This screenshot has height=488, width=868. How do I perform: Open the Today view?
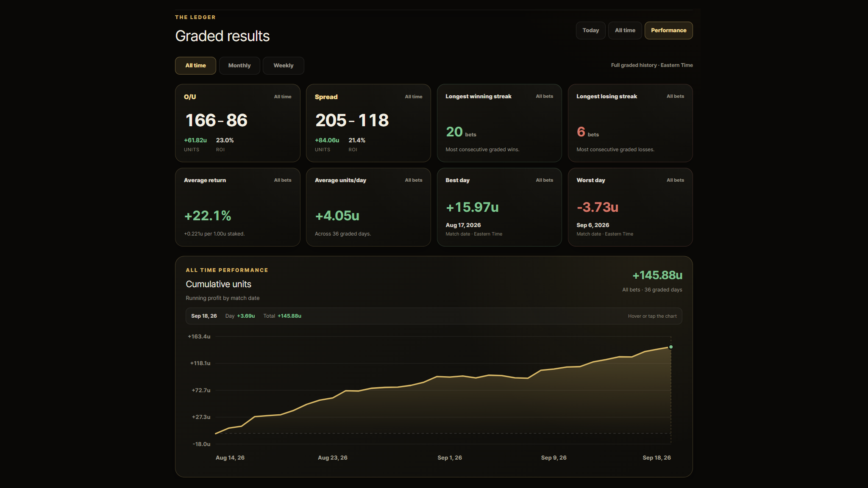590,30
